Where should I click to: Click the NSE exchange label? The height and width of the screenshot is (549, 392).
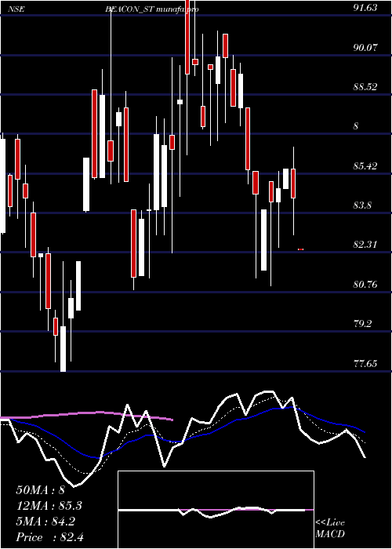tap(16, 9)
